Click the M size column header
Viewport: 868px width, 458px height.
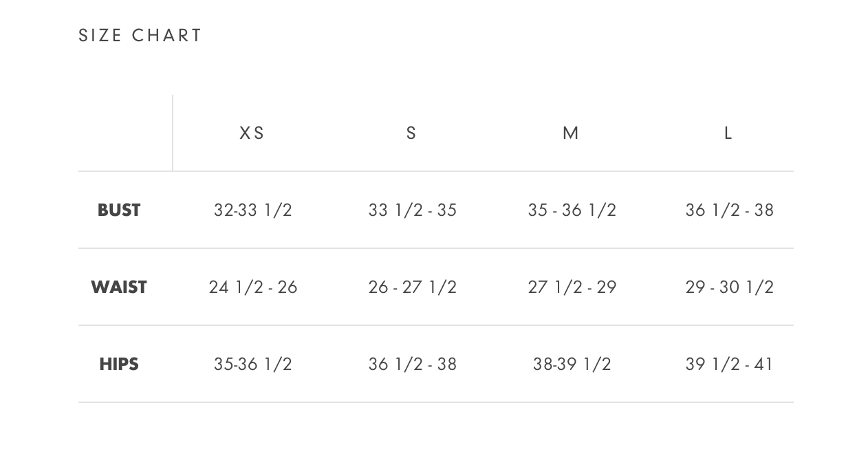pos(571,133)
